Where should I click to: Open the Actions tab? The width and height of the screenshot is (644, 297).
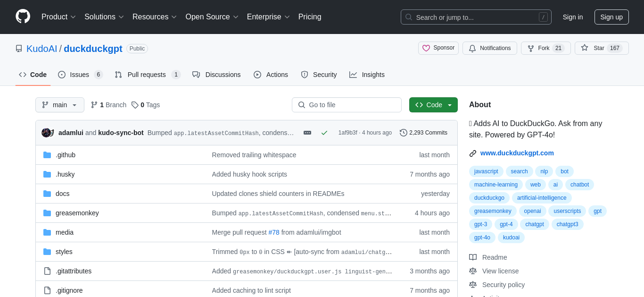pyautogui.click(x=271, y=75)
